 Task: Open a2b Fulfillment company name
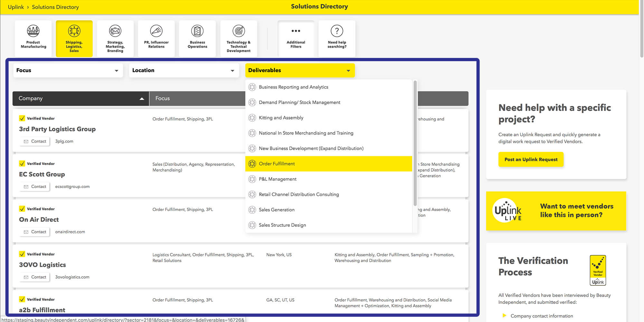click(x=42, y=310)
